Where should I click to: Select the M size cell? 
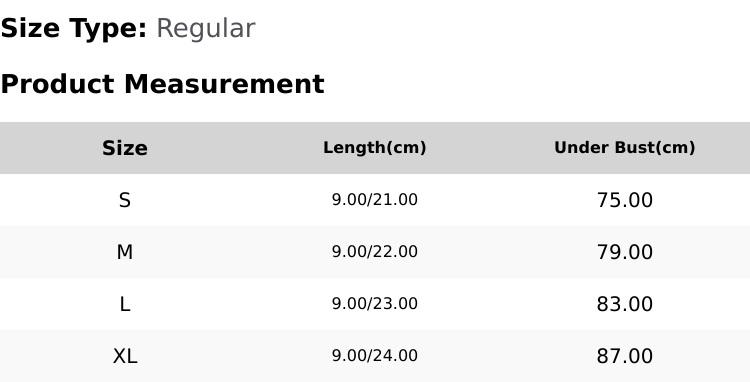click(125, 252)
